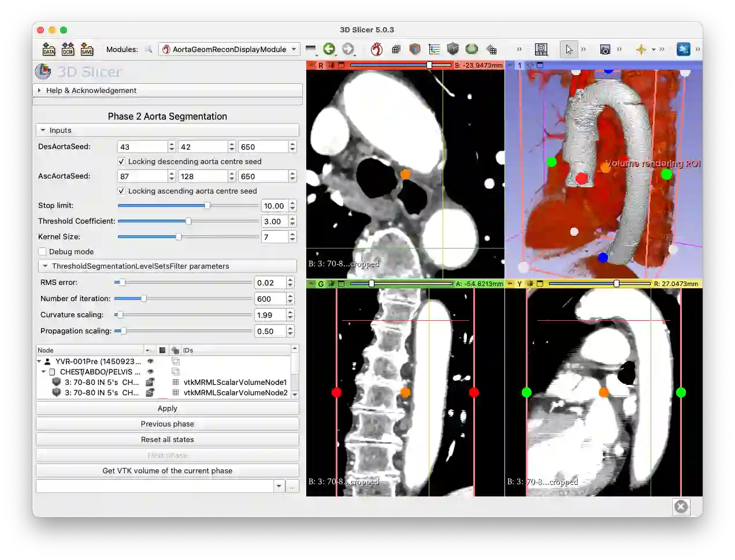This screenshot has height=560, width=735.
Task: Click the DCM DICOM import icon
Action: tap(68, 49)
